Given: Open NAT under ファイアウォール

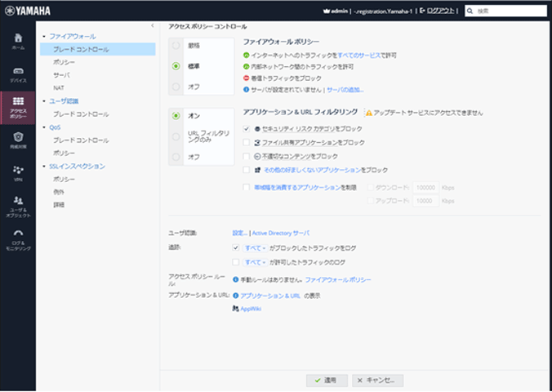Looking at the screenshot, I should [59, 87].
